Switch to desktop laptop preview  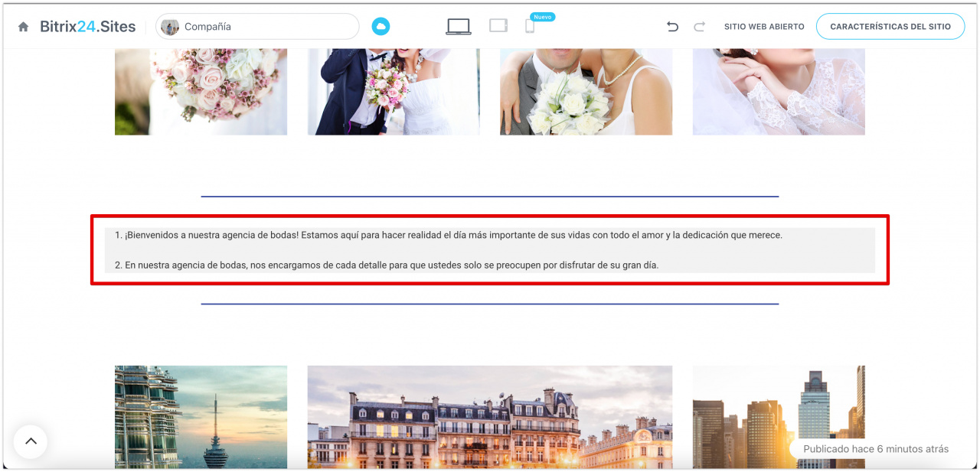tap(459, 26)
